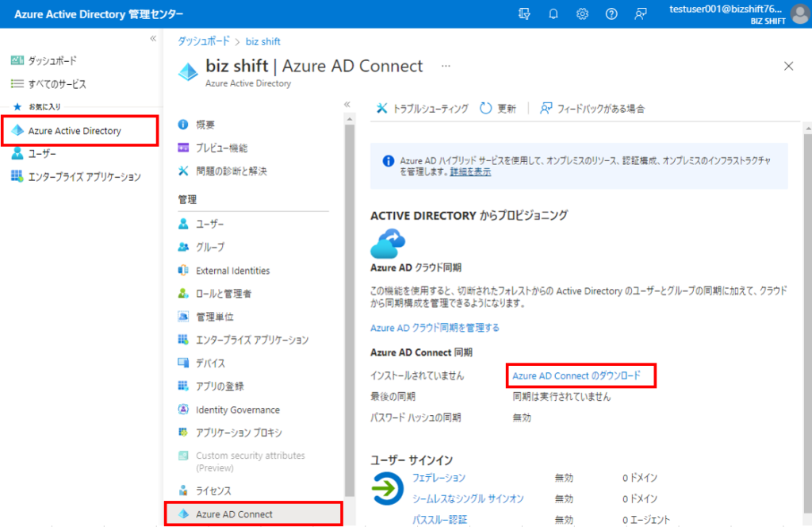Click 更新 refresh toolbar button
Screen dimensions: 812x527
coord(498,108)
